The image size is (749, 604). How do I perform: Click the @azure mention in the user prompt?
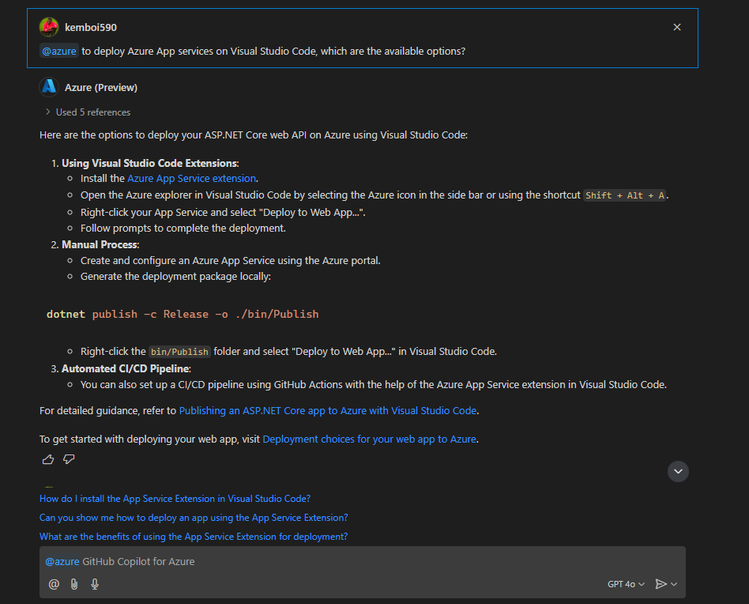click(x=58, y=51)
